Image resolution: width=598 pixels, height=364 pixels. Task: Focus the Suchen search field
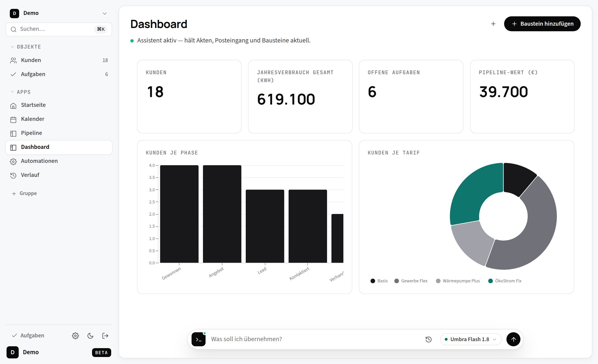point(59,29)
